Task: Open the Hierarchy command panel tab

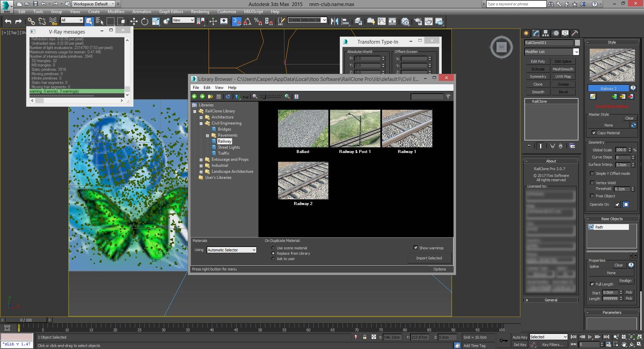Action: coord(545,33)
